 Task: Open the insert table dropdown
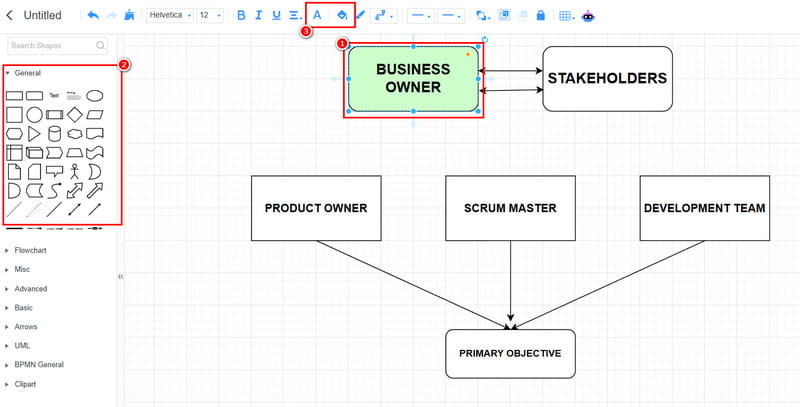(566, 16)
